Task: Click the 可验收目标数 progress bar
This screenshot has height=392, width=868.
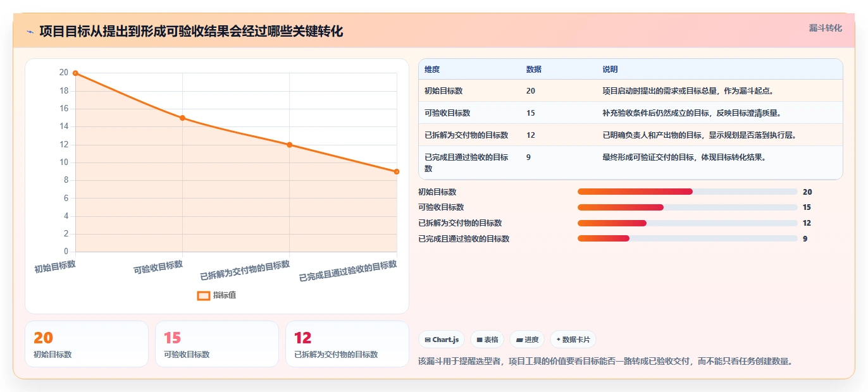Action: click(688, 207)
